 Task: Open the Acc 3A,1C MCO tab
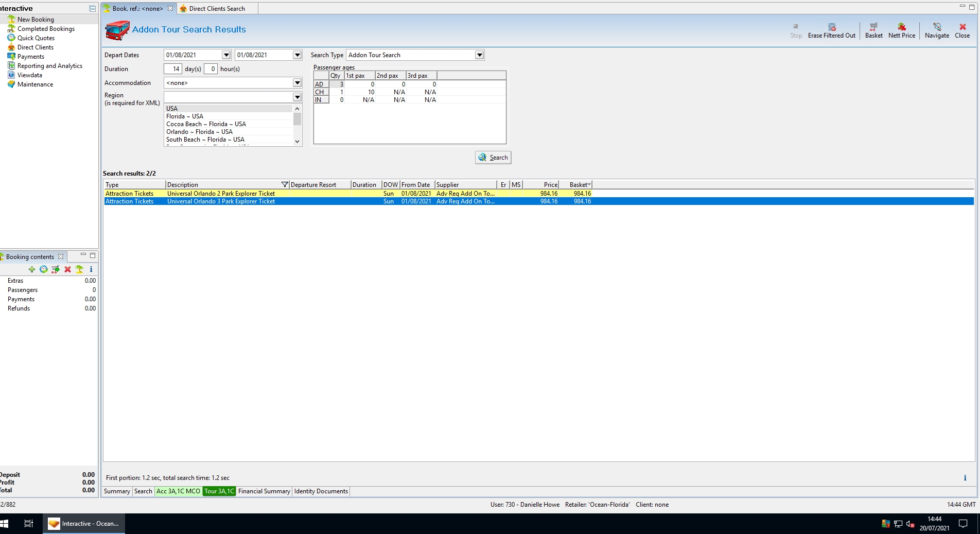pos(178,491)
